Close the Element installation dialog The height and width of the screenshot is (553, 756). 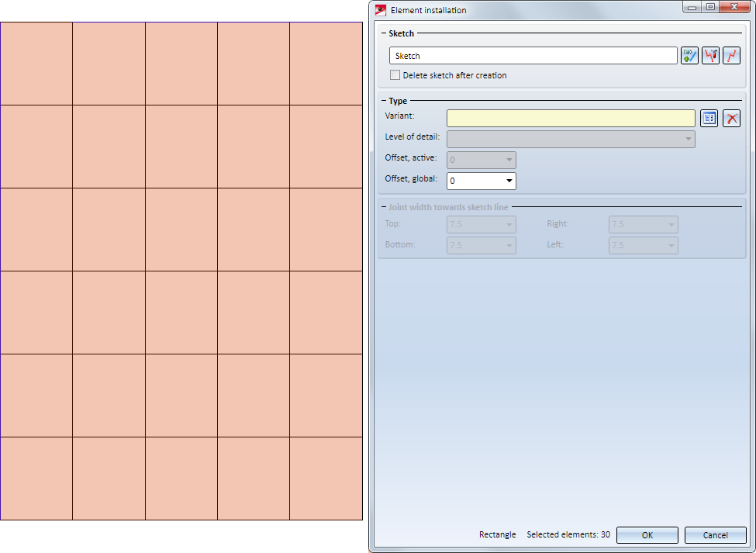pos(734,7)
